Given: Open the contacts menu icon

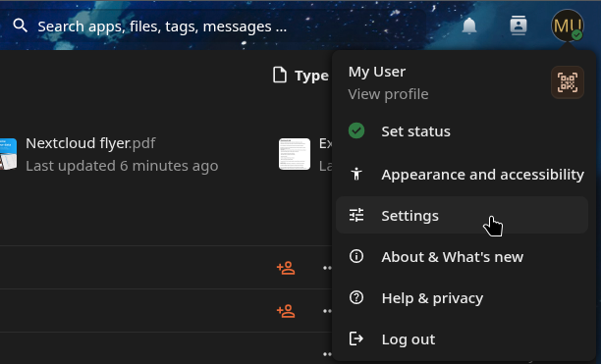Looking at the screenshot, I should [519, 26].
